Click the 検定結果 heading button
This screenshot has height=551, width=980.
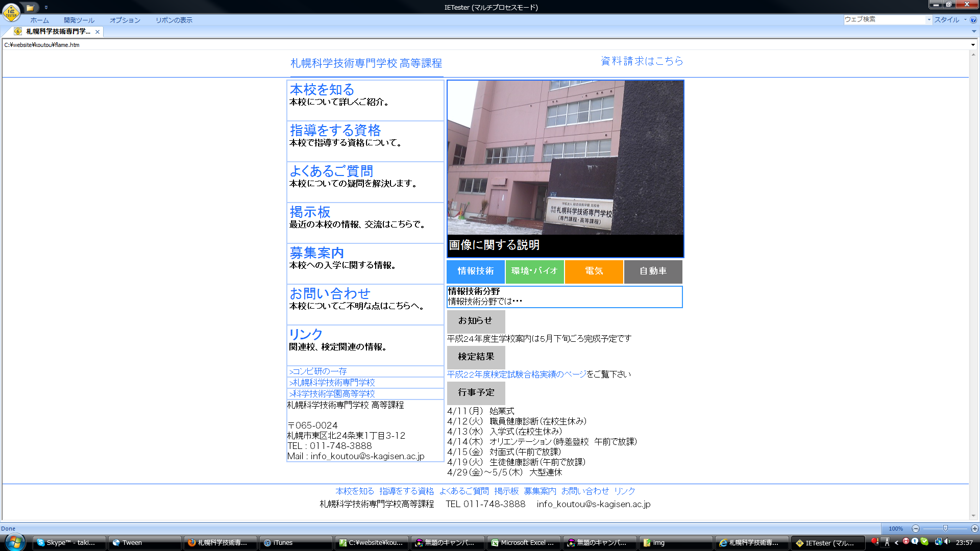pyautogui.click(x=476, y=357)
